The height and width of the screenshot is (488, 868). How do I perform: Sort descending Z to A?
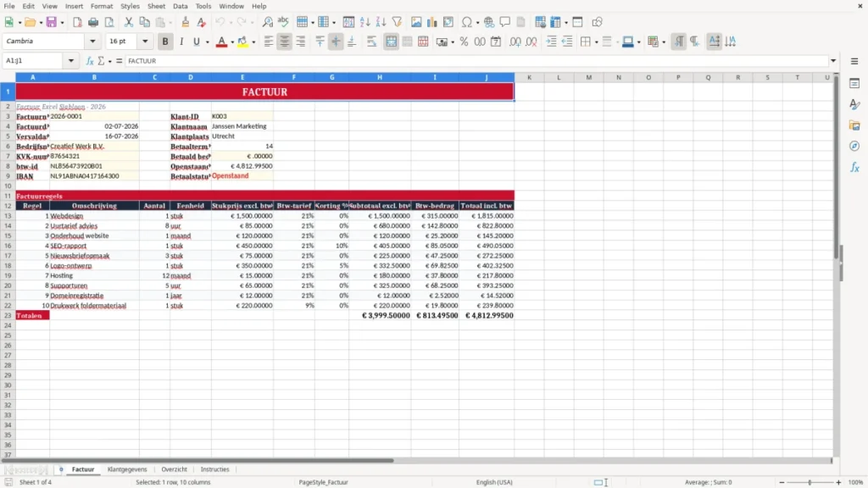(x=381, y=22)
